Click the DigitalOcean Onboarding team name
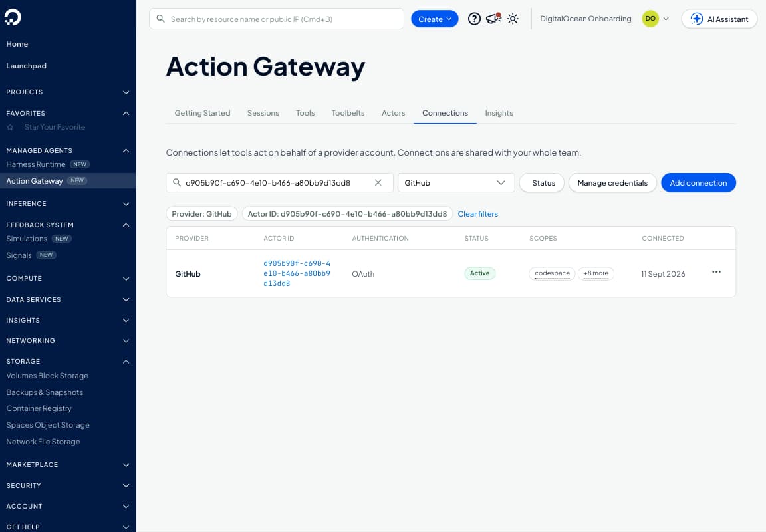Viewport: 766px width, 532px height. pyautogui.click(x=585, y=19)
